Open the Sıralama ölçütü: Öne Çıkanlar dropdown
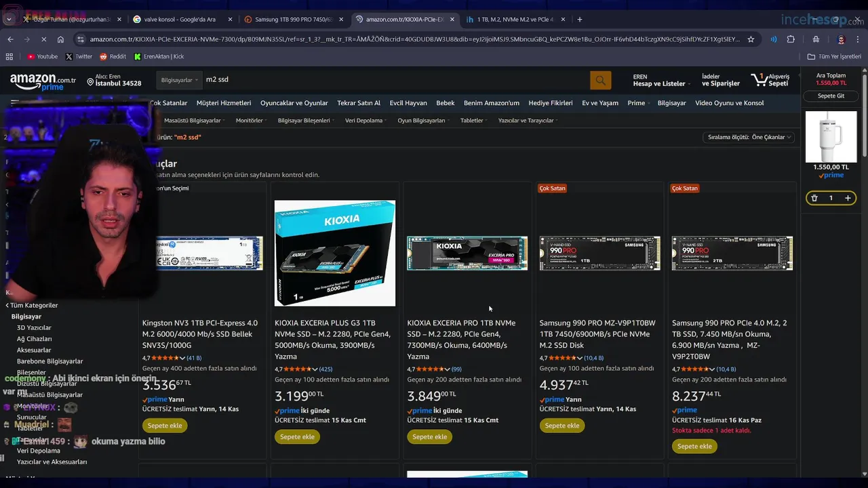Image resolution: width=868 pixels, height=488 pixels. click(748, 137)
